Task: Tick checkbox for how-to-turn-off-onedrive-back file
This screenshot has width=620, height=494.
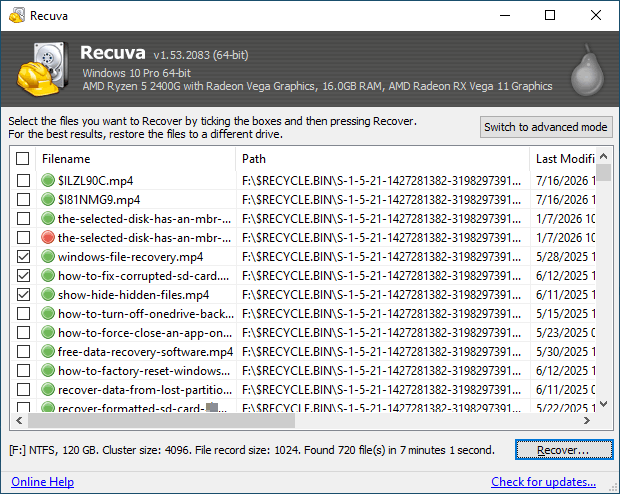Action: 23,313
